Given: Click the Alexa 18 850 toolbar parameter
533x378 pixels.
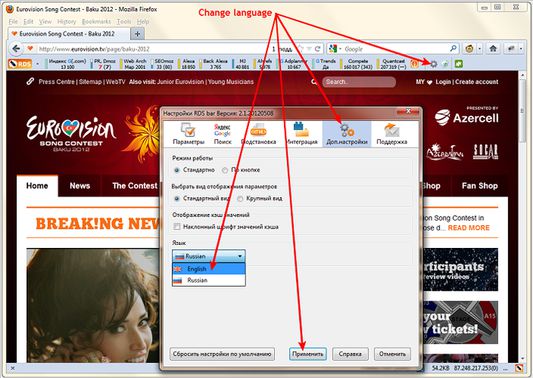Looking at the screenshot, I should [x=189, y=64].
